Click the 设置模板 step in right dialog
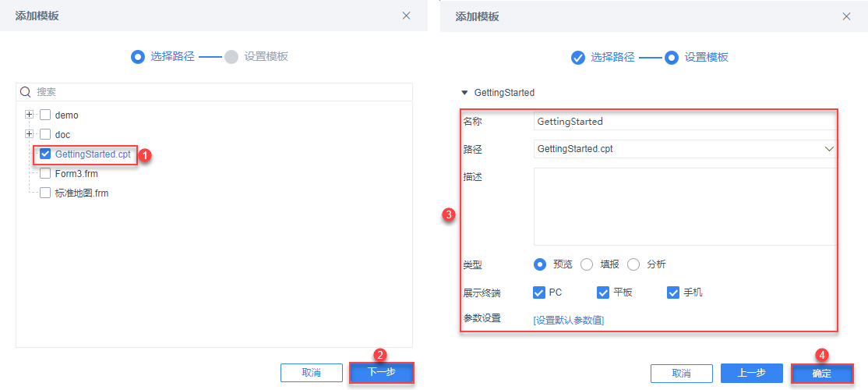The height and width of the screenshot is (390, 868). coord(697,57)
